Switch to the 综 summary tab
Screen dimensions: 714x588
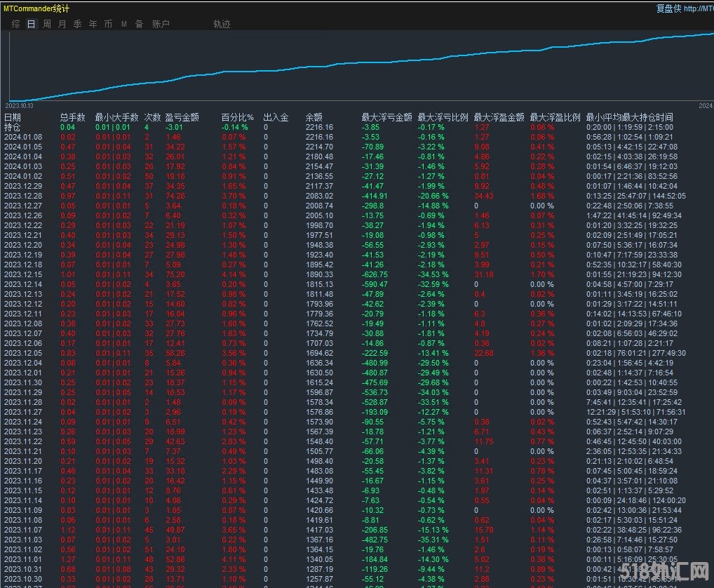click(15, 24)
